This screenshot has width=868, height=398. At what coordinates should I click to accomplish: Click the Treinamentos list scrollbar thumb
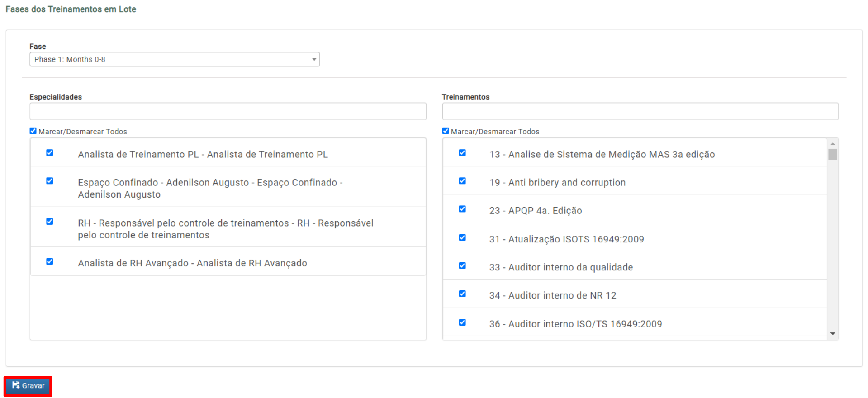pos(833,154)
